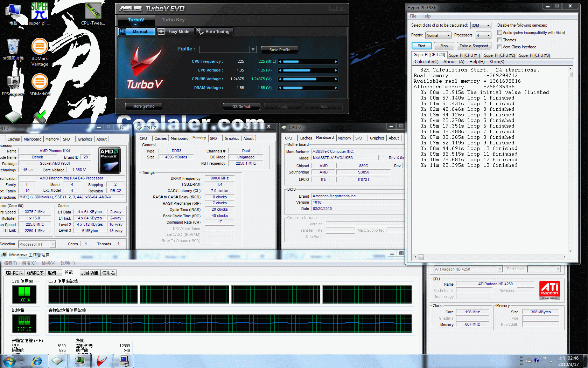
Task: Adjust the CPU/NB Voltage slider bar
Action: tap(308, 79)
